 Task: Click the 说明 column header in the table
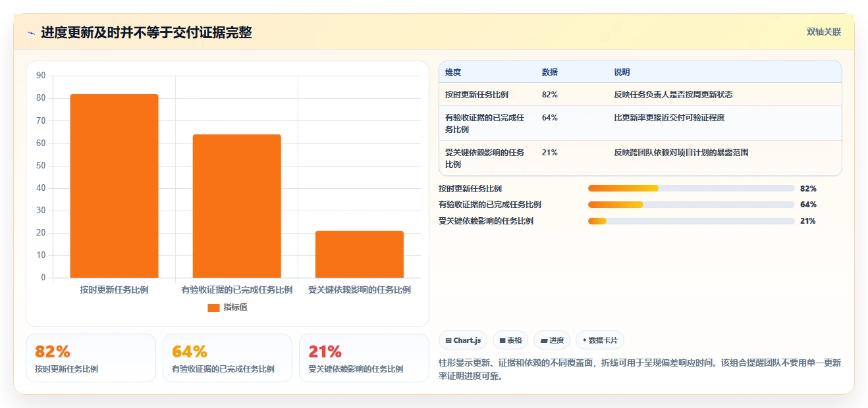(622, 72)
